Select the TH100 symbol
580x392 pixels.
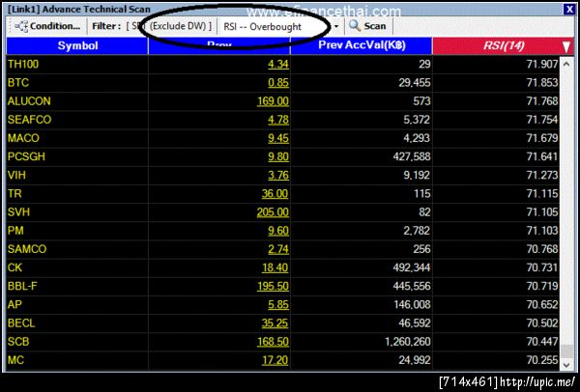[23, 65]
